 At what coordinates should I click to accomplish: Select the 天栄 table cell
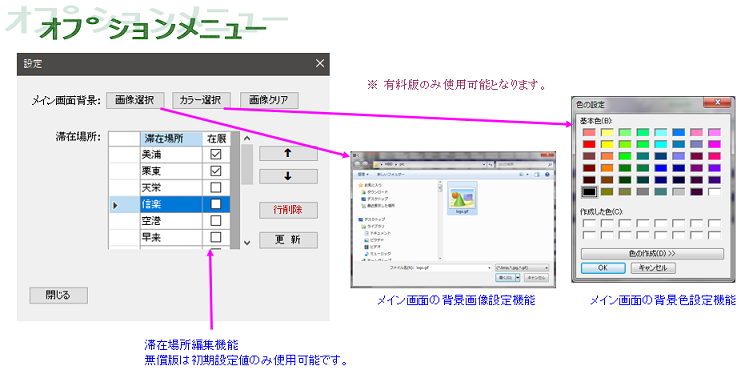[x=171, y=188]
